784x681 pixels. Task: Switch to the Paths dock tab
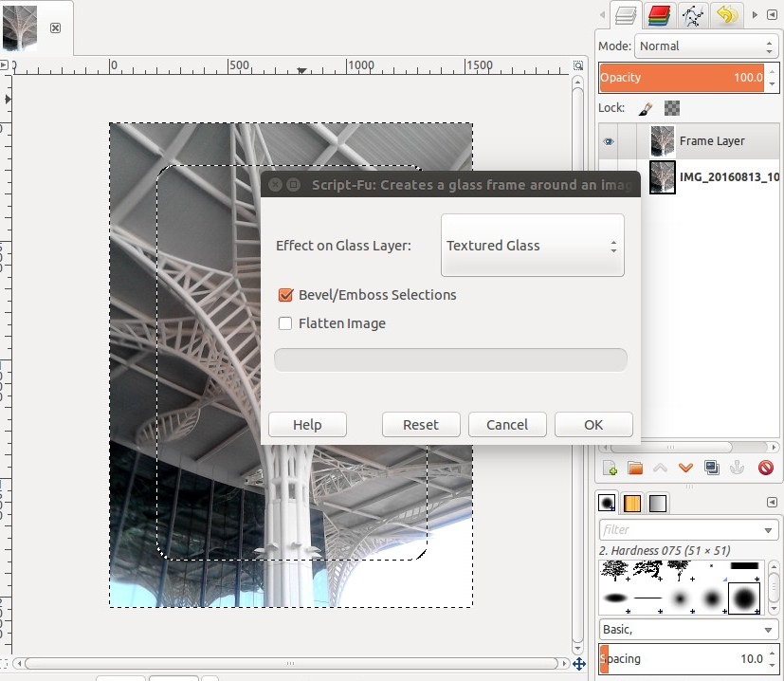click(x=692, y=15)
